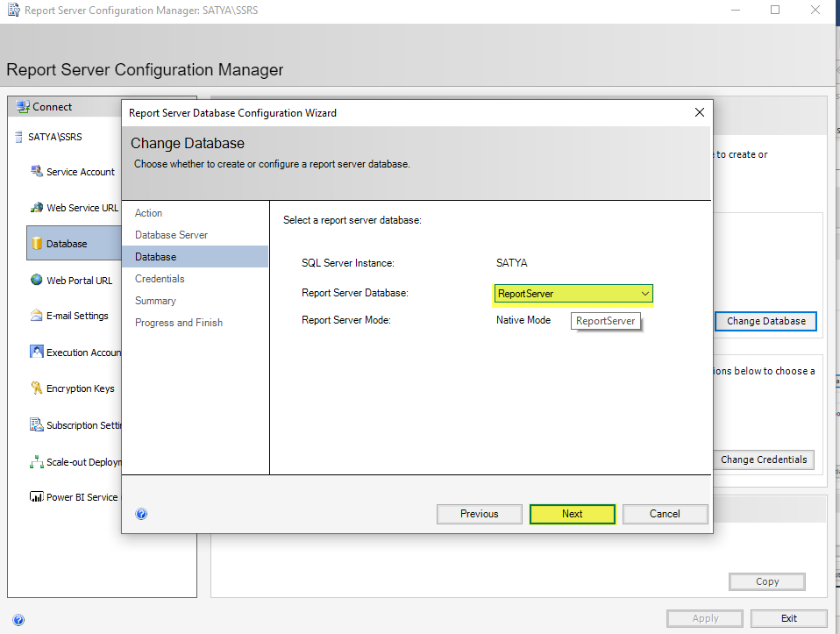Open the Power BI Service icon

37,496
